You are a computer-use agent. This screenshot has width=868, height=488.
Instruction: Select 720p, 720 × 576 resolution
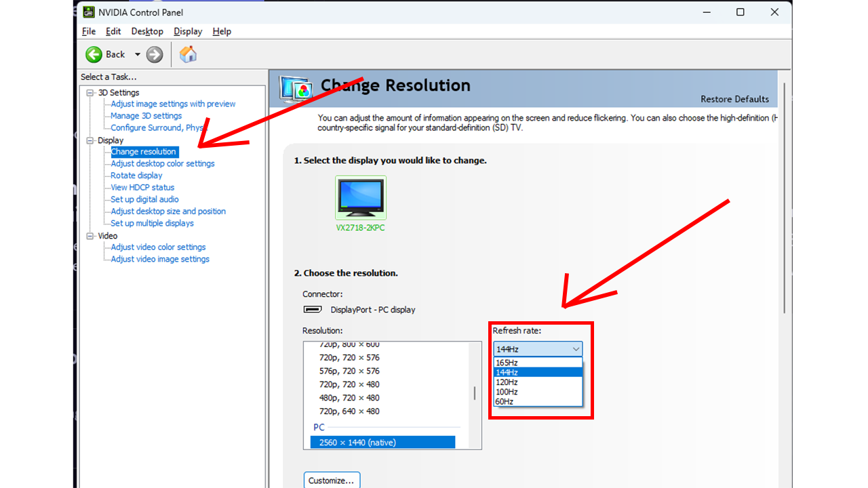tap(349, 358)
